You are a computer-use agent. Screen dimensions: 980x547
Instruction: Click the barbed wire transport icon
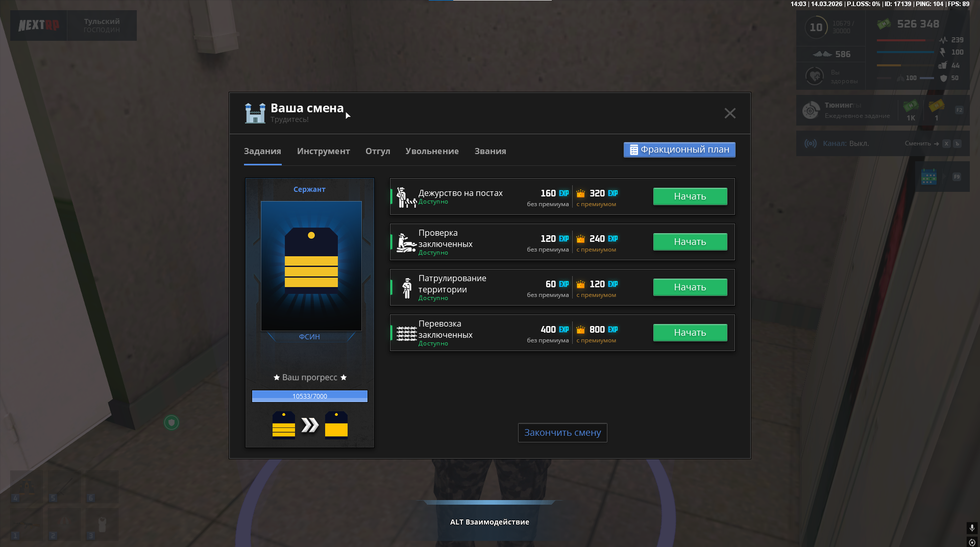click(407, 334)
